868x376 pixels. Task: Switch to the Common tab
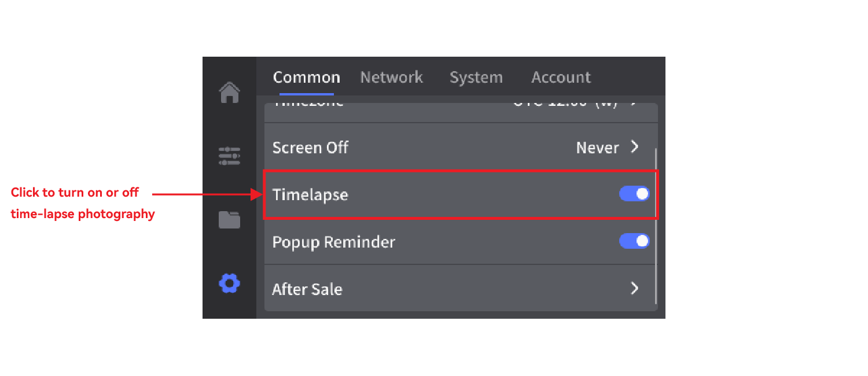(306, 78)
